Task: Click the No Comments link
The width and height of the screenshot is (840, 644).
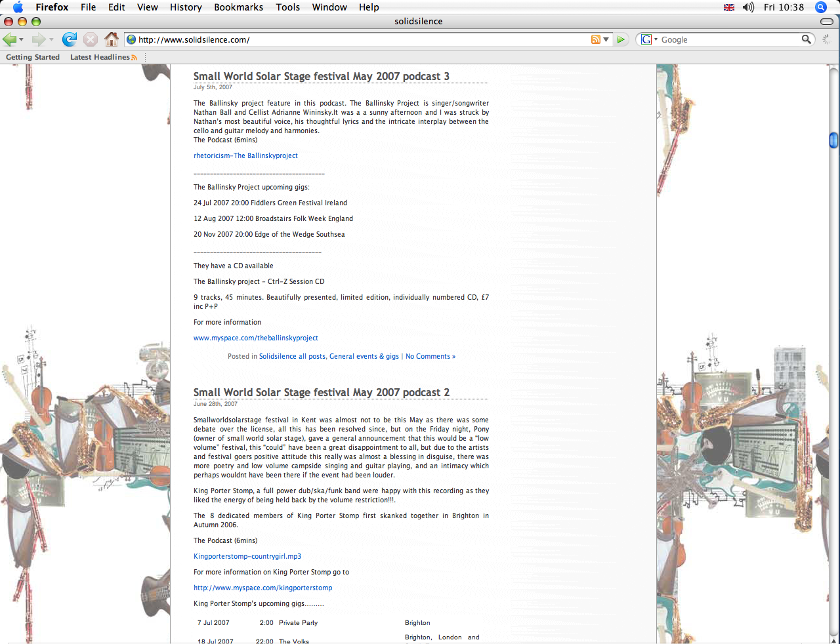Action: (430, 356)
